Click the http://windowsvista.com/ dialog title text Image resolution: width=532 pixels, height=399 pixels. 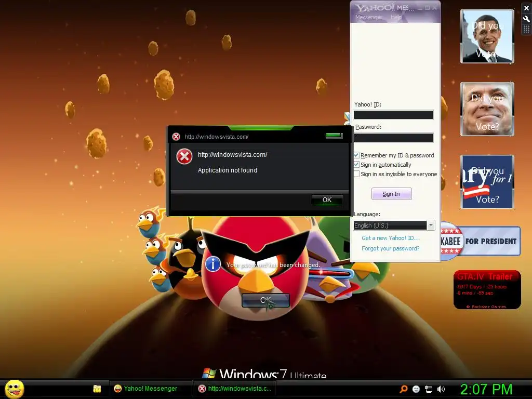pos(217,137)
